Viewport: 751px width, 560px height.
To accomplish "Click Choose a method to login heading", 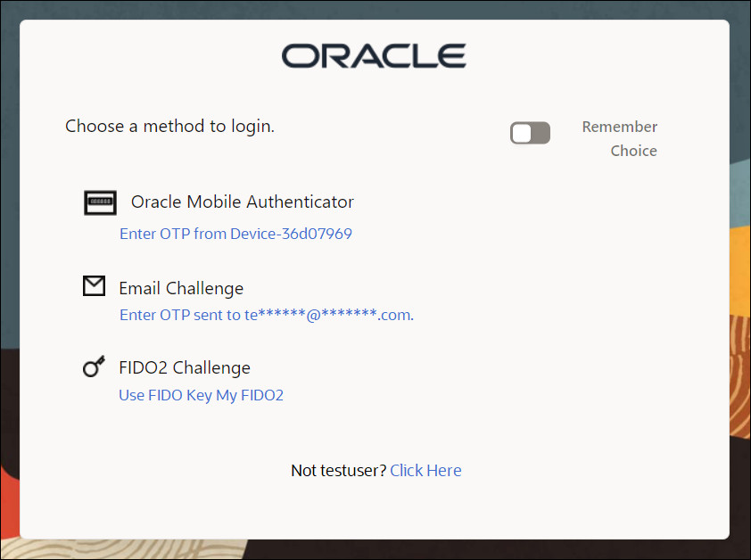I will tap(169, 126).
